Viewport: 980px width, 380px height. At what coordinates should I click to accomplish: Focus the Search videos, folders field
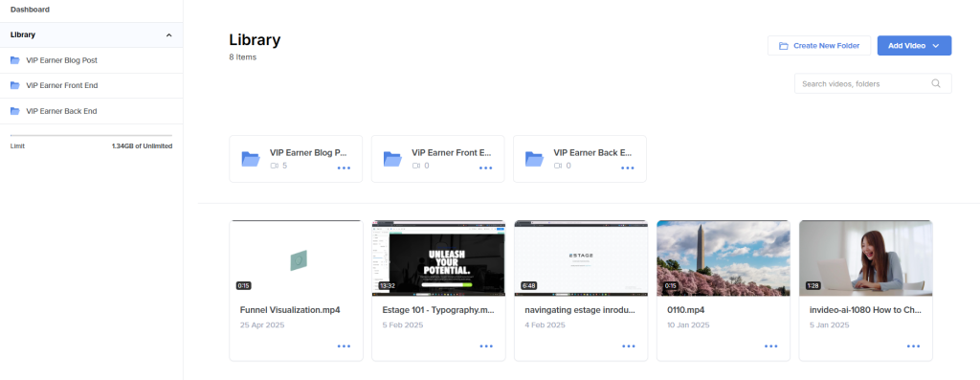pyautogui.click(x=873, y=83)
